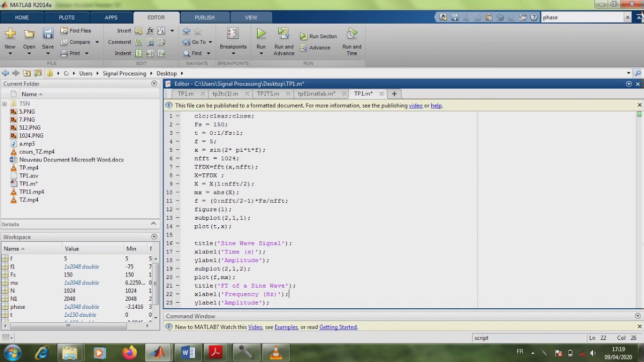This screenshot has width=644, height=362.
Task: Click the Run and Advance icon
Action: coord(284,34)
